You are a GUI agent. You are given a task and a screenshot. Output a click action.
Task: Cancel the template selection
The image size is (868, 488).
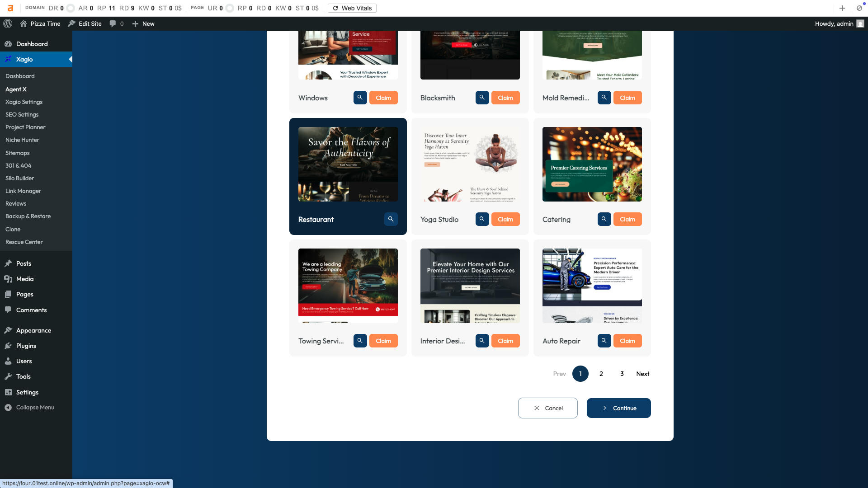[547, 408]
